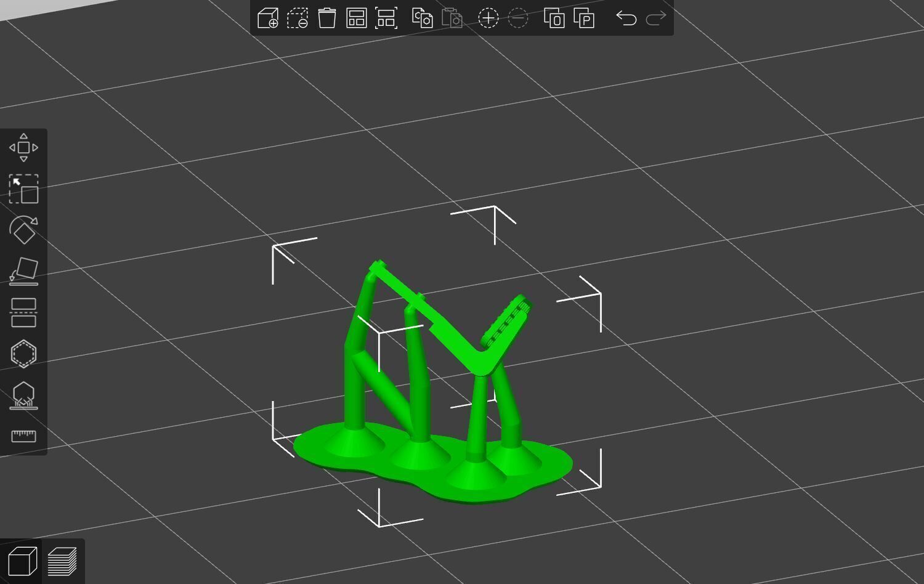Image resolution: width=924 pixels, height=584 pixels.
Task: Split to objects using the O icon
Action: tap(554, 18)
